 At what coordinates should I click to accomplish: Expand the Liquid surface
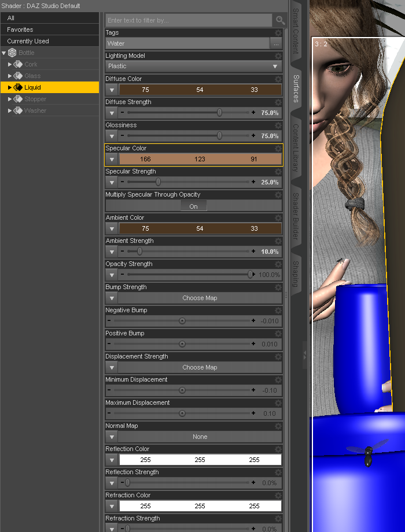coord(10,87)
